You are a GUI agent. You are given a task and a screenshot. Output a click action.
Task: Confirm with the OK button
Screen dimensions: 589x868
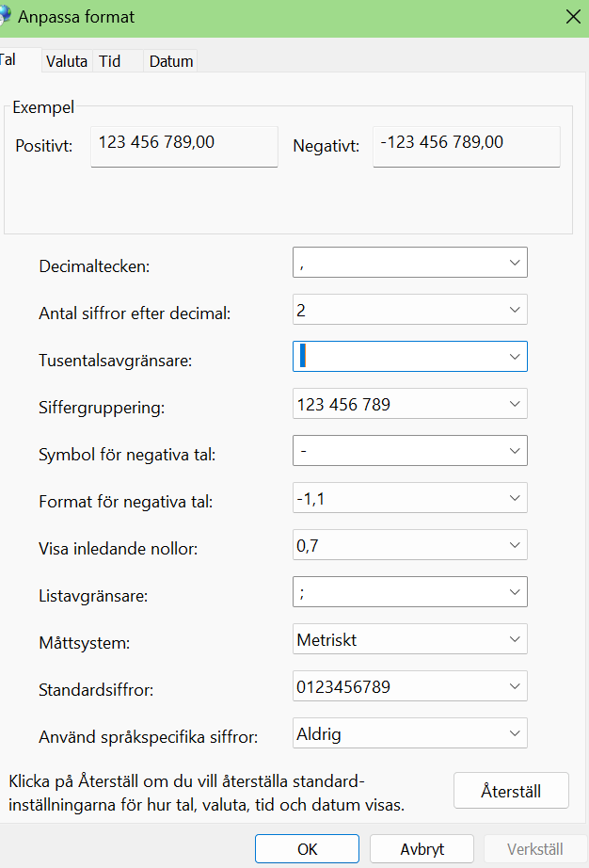point(307,848)
